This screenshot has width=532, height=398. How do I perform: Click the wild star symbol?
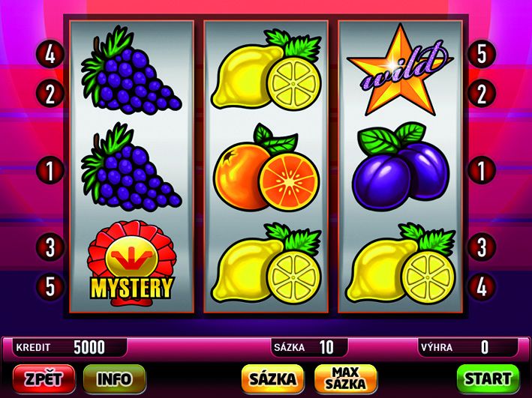[401, 70]
